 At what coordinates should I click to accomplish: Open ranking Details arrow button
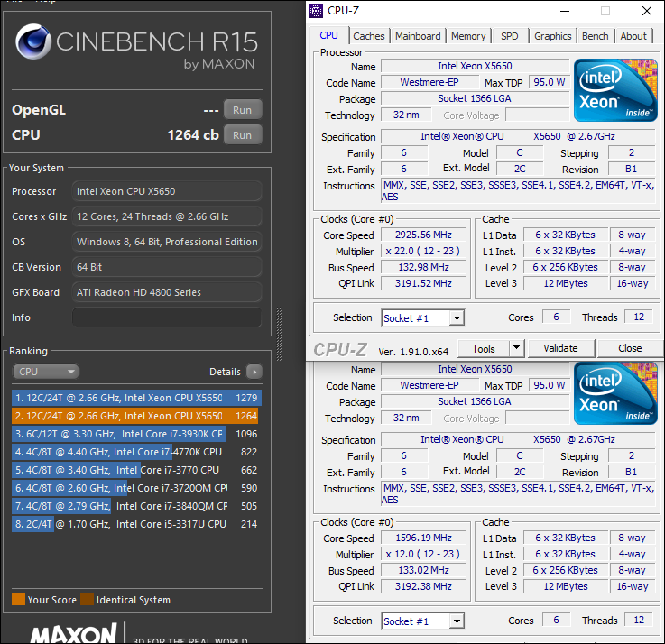[254, 372]
